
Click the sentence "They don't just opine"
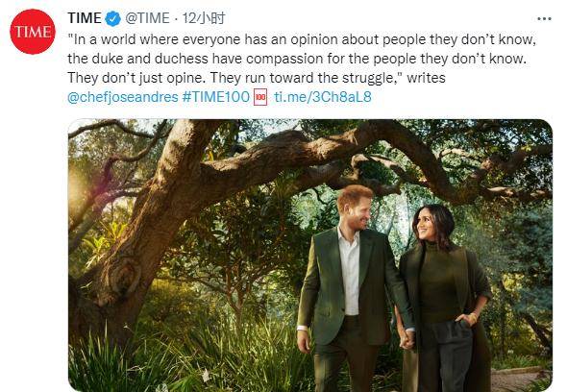tap(136, 78)
